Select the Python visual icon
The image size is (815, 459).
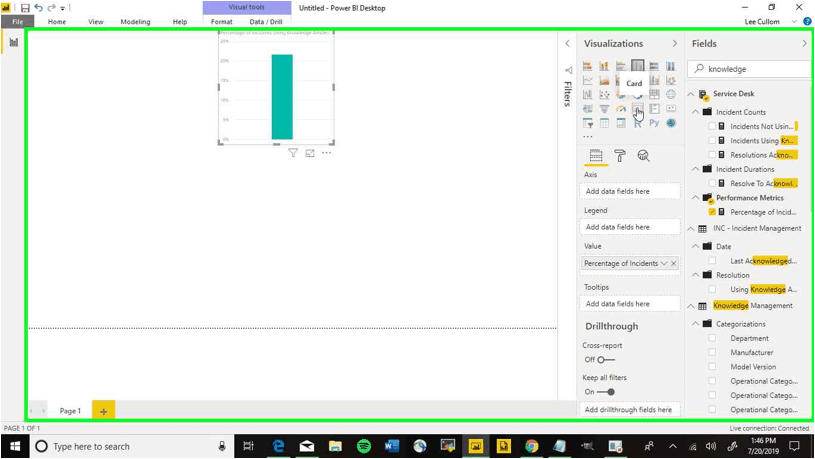[x=654, y=123]
